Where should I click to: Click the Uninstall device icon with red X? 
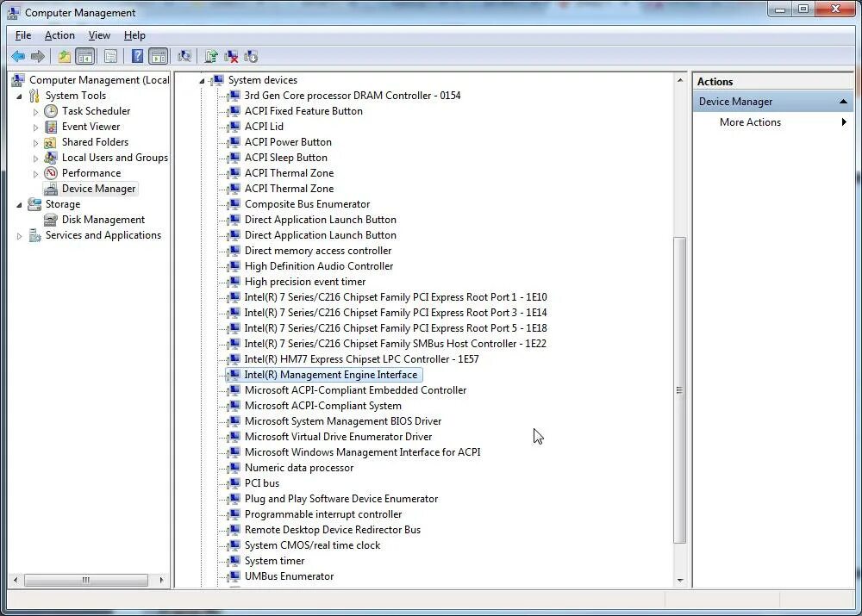(231, 56)
